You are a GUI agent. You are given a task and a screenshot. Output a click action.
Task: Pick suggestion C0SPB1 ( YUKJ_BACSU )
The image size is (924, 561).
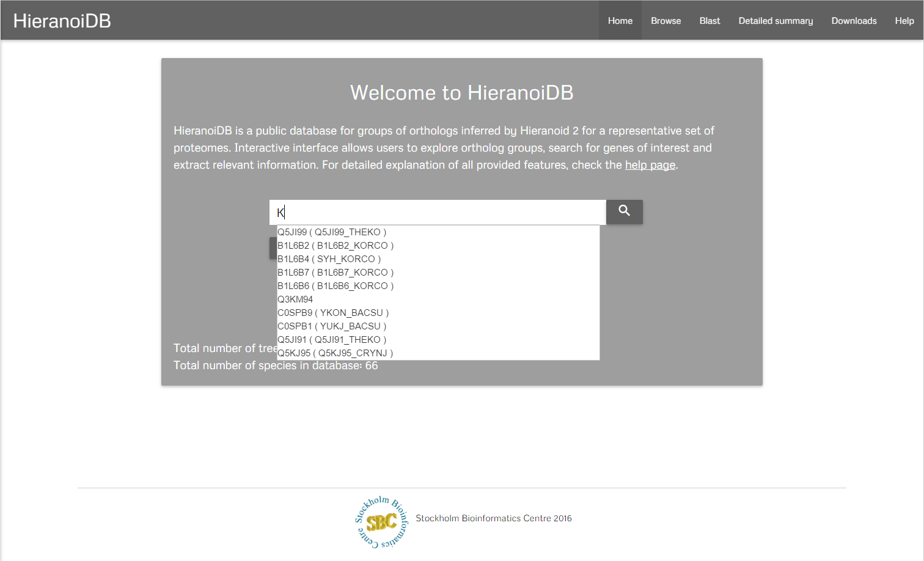click(438, 326)
